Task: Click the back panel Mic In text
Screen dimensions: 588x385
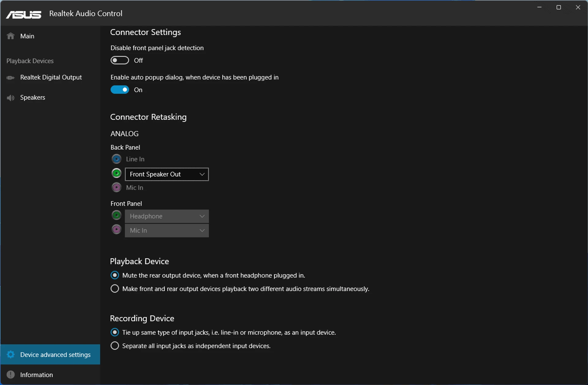Action: click(x=134, y=188)
